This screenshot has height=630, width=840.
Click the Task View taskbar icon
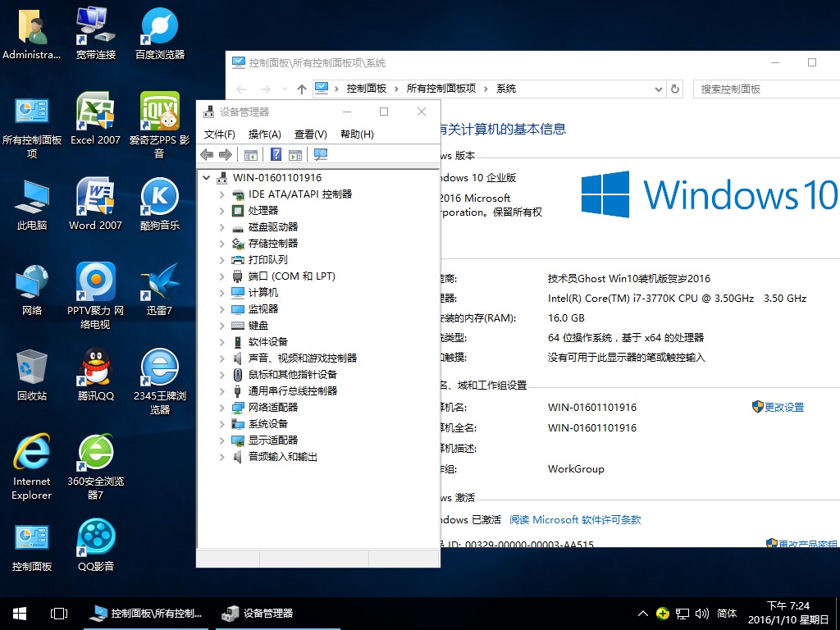coord(59,614)
